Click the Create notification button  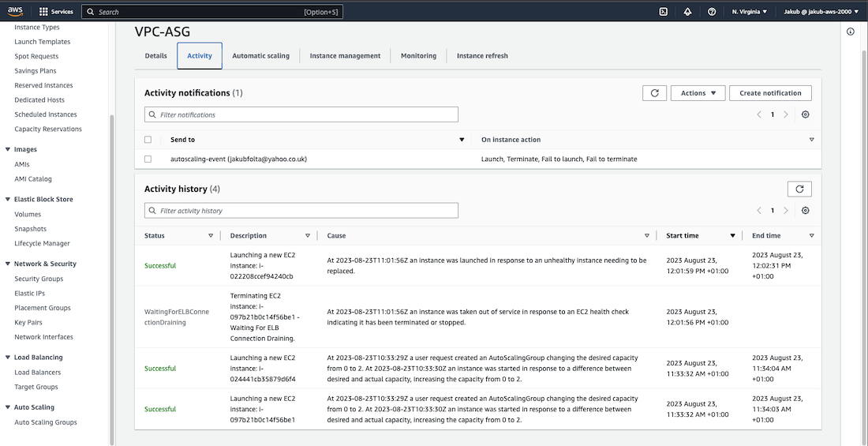(x=770, y=93)
